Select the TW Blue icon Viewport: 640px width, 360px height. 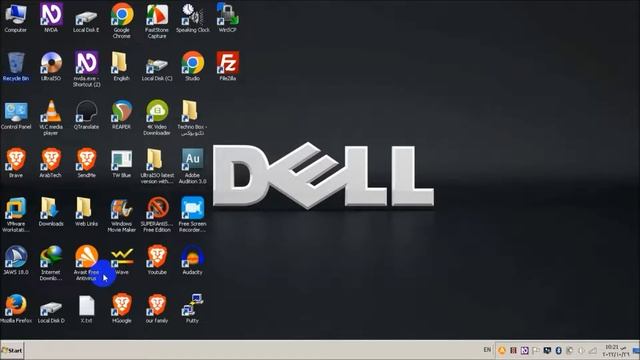pos(122,161)
